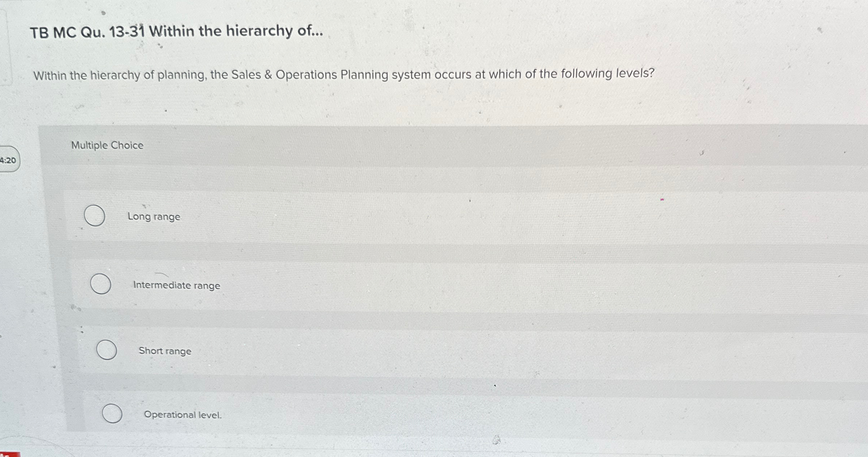The height and width of the screenshot is (457, 868).
Task: Click the 'Multiple Choice' section header
Action: tap(107, 145)
